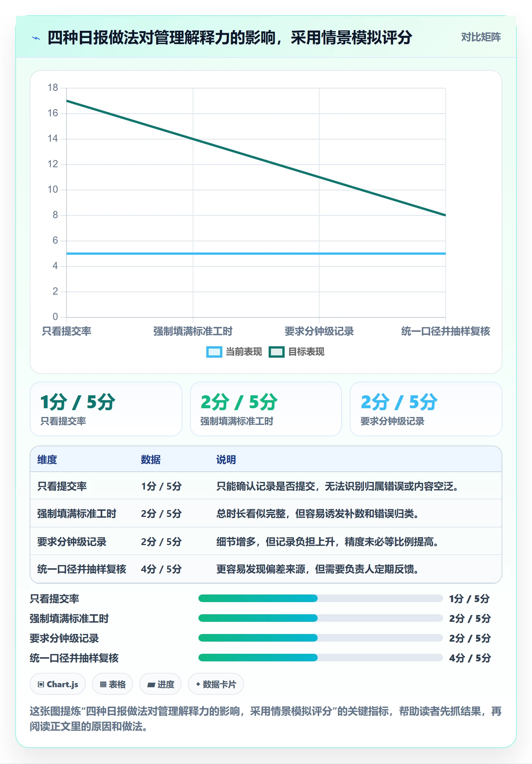Screen dimensions: 532x764
Task: Click the 说明 column header
Action: point(226,460)
